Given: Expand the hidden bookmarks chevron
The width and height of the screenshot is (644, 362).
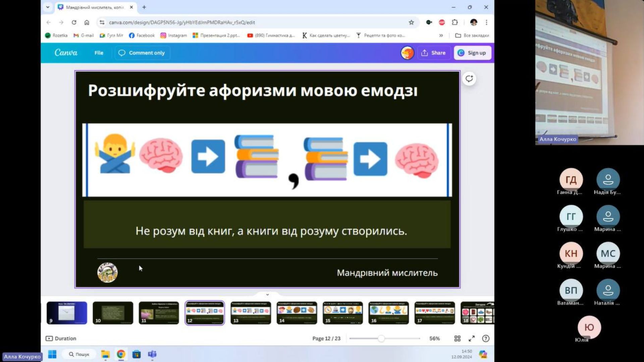Looking at the screenshot, I should coord(441,35).
